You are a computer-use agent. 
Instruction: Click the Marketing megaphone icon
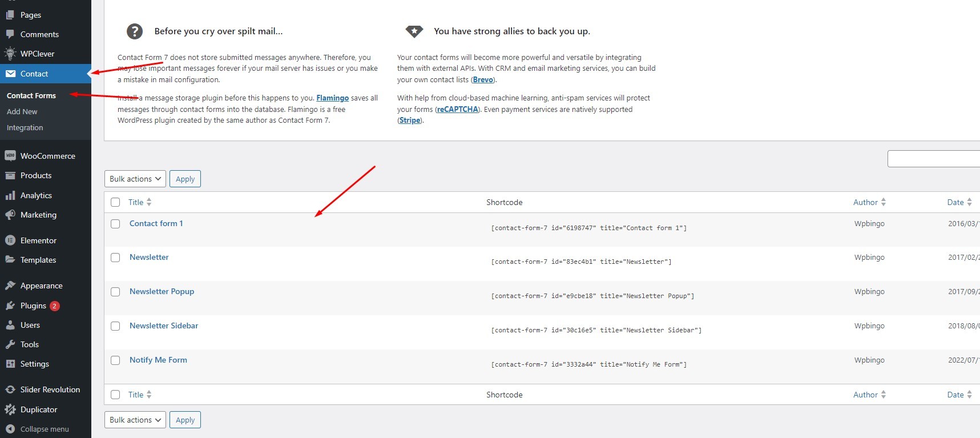pos(10,215)
